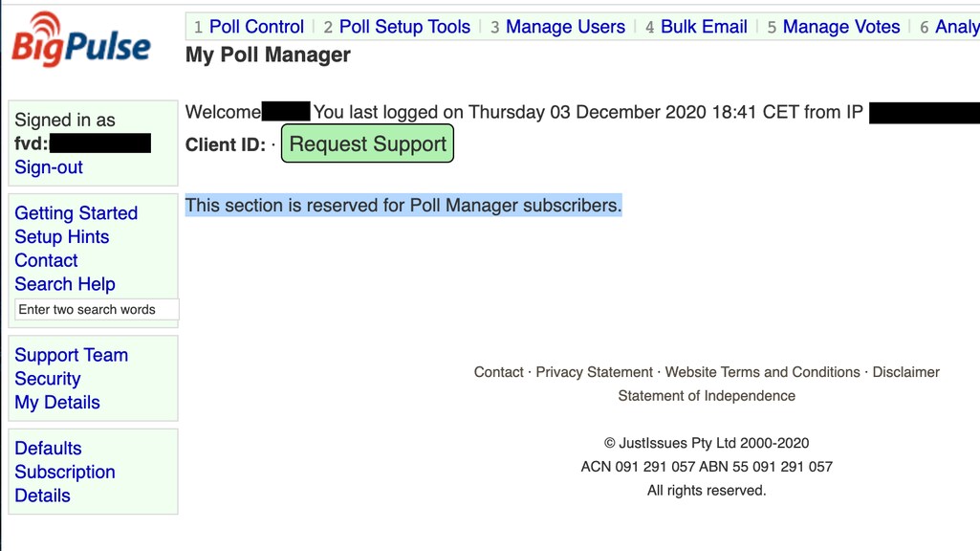Viewport: 980px width, 551px height.
Task: Switch to the Manage Users tab
Action: coord(565,27)
